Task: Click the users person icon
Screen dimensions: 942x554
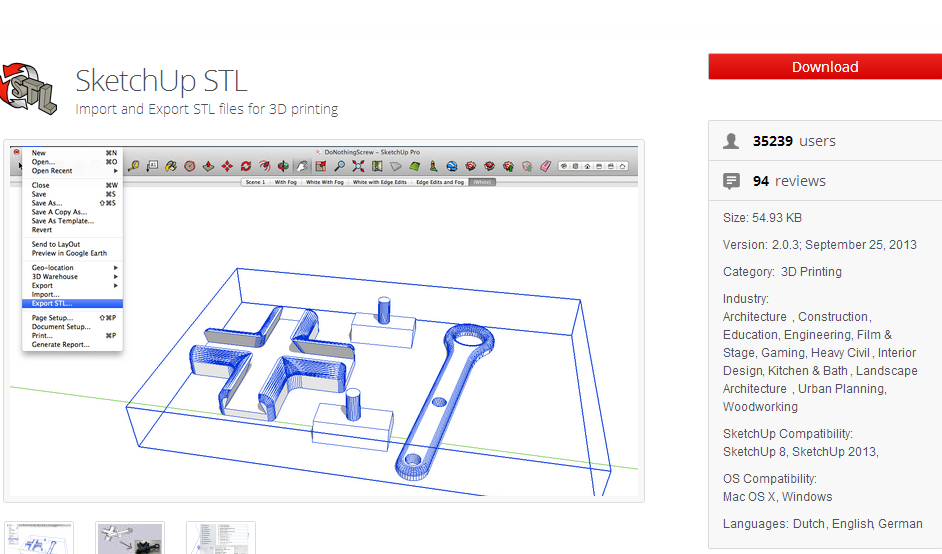Action: (x=731, y=141)
